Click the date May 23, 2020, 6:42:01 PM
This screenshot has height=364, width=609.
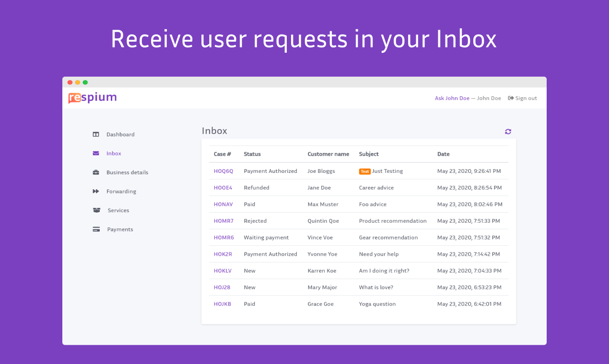point(469,304)
